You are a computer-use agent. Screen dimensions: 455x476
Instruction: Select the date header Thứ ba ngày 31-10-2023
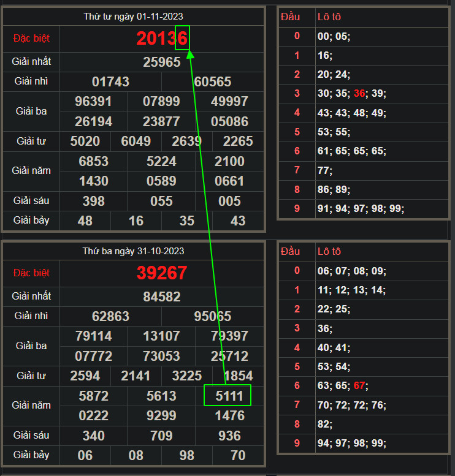[133, 251]
